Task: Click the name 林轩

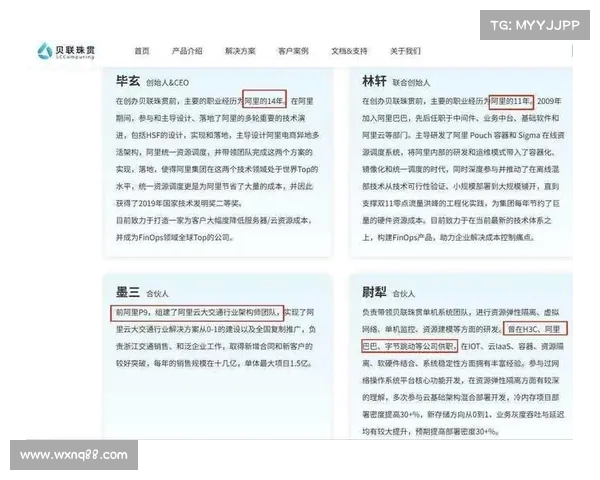Action: coord(375,81)
